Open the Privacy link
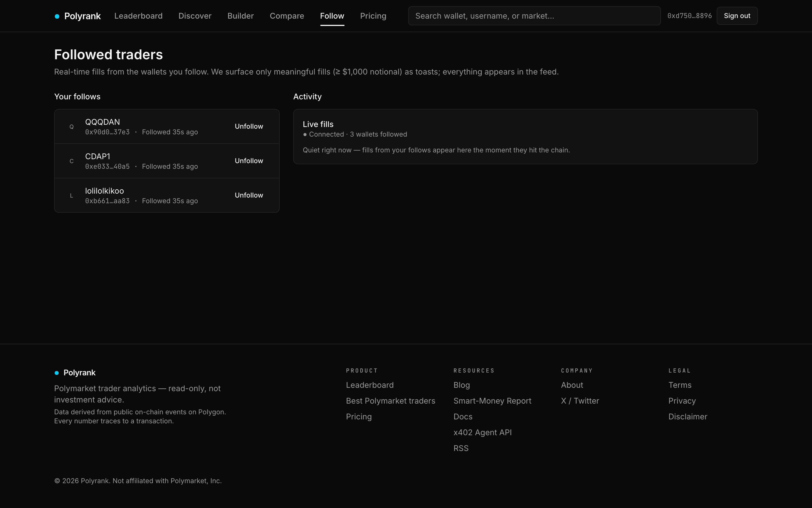 682,401
